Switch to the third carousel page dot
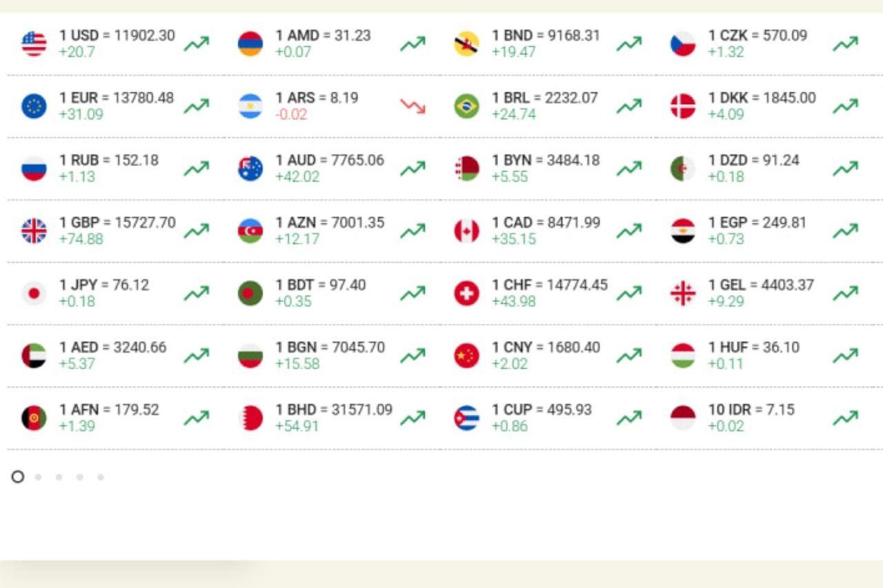Screen dimensions: 883x588 pyautogui.click(x=59, y=477)
